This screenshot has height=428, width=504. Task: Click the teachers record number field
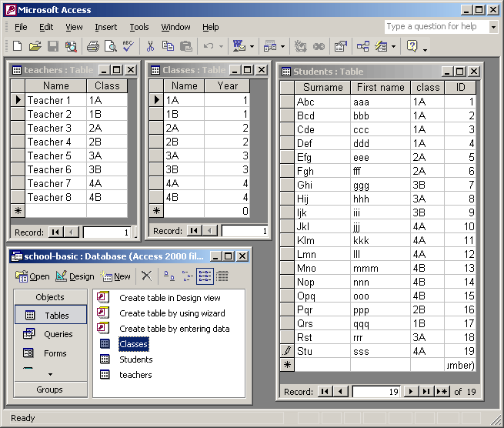[108, 232]
